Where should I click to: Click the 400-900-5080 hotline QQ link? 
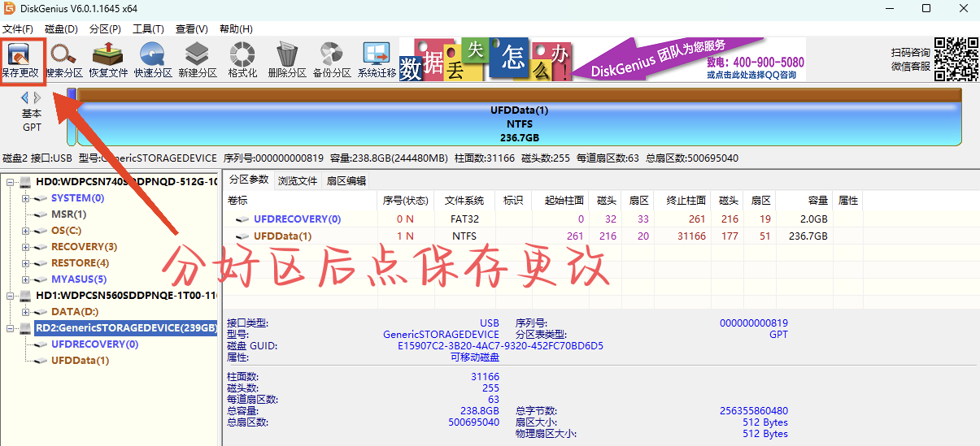click(755, 69)
